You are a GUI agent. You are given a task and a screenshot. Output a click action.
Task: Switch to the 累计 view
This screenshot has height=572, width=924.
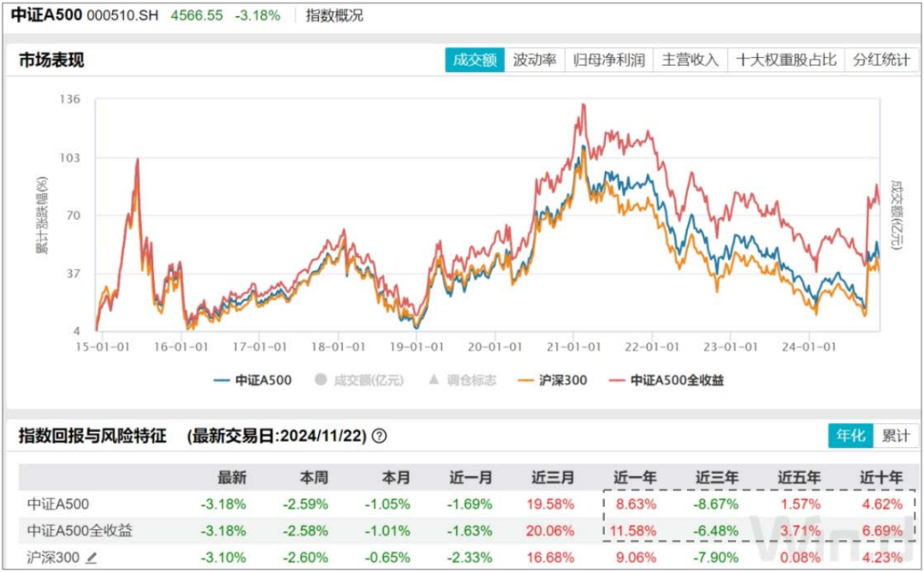coord(895,435)
